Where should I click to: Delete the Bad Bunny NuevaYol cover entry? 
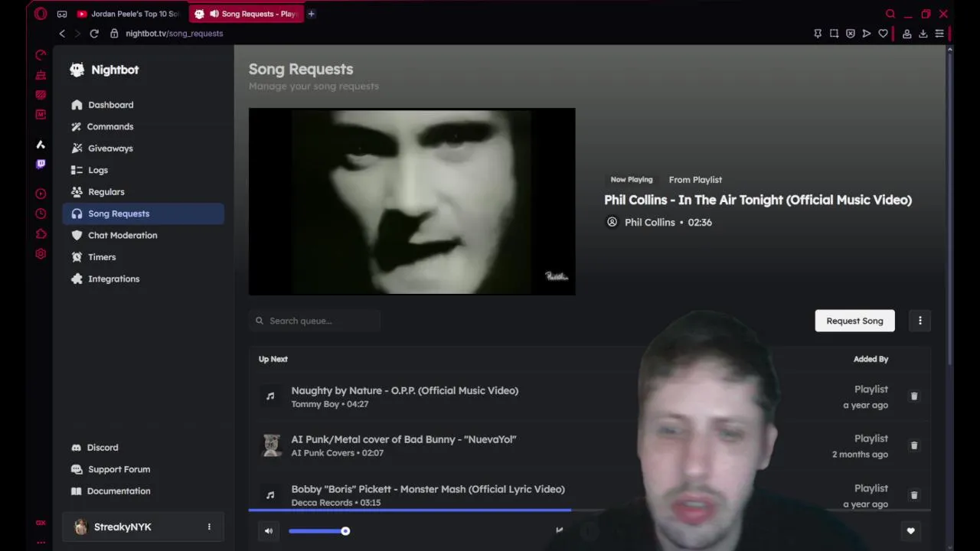pyautogui.click(x=913, y=445)
